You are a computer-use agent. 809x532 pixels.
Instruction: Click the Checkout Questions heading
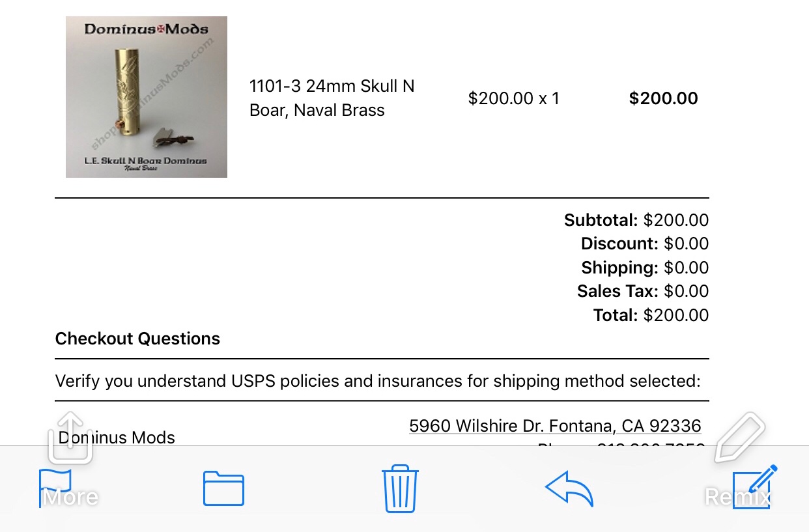click(x=137, y=339)
